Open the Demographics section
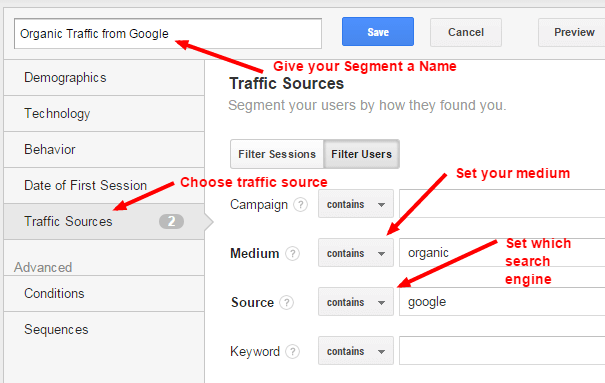 pyautogui.click(x=104, y=78)
